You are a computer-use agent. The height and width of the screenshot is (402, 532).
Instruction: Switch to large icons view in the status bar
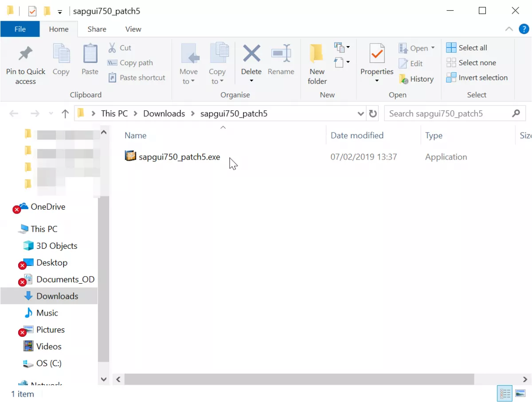tap(520, 393)
